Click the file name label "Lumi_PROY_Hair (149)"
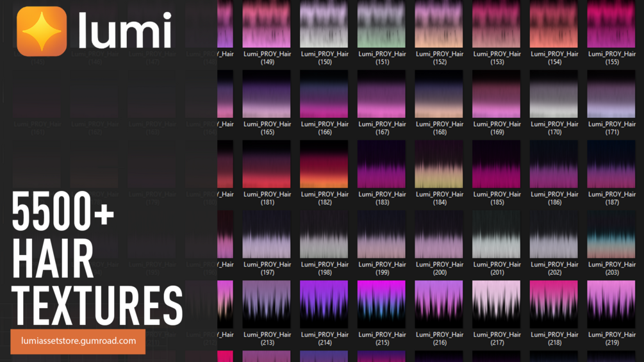Image resolution: width=644 pixels, height=362 pixels. (267, 58)
